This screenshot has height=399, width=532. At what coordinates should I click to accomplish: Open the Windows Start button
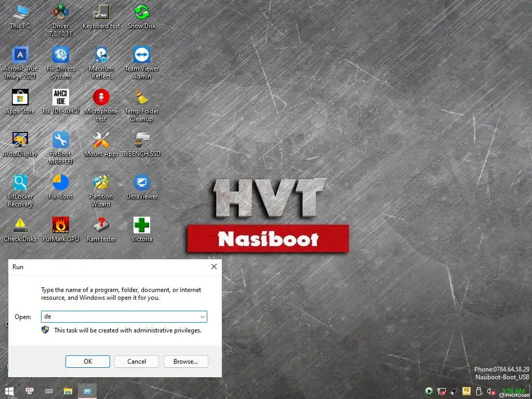click(9, 391)
